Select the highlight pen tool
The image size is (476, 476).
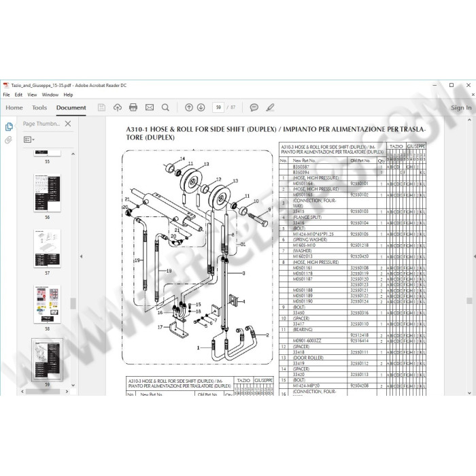(x=270, y=107)
